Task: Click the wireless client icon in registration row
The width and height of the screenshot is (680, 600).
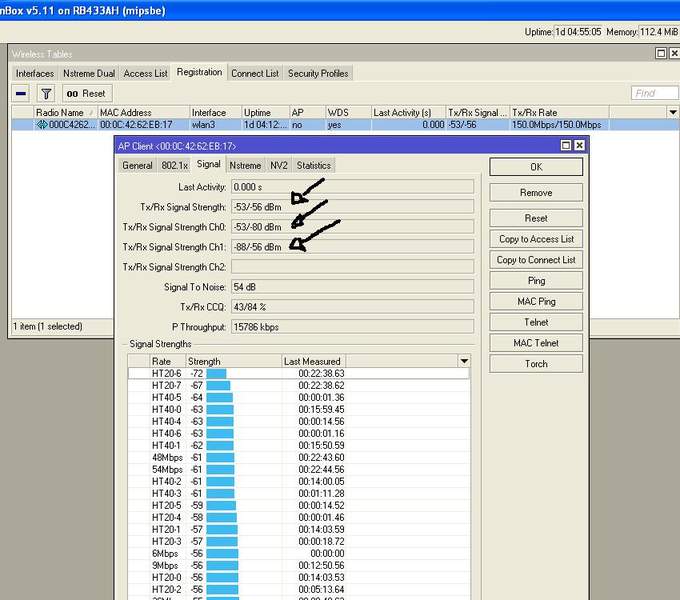Action: tap(42, 125)
